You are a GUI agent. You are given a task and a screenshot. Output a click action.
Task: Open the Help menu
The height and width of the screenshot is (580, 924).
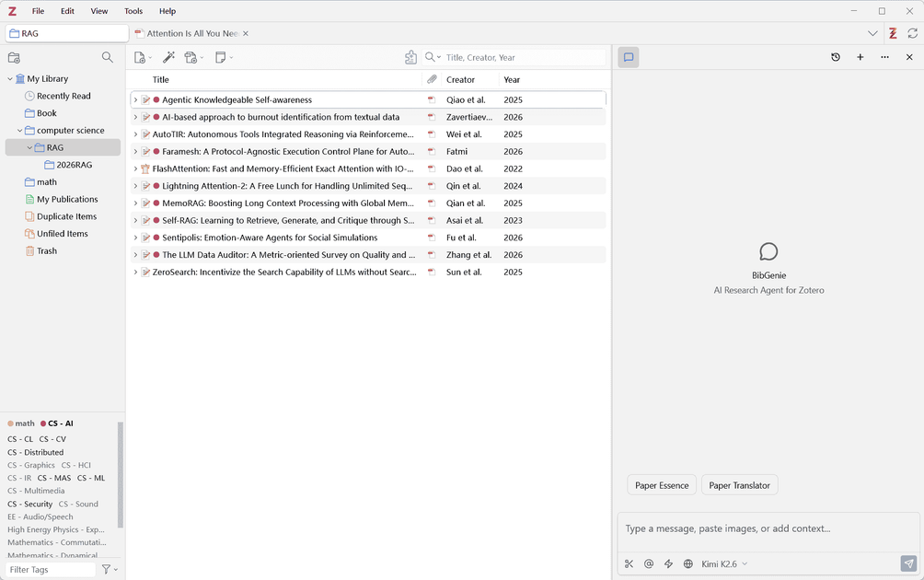(167, 11)
